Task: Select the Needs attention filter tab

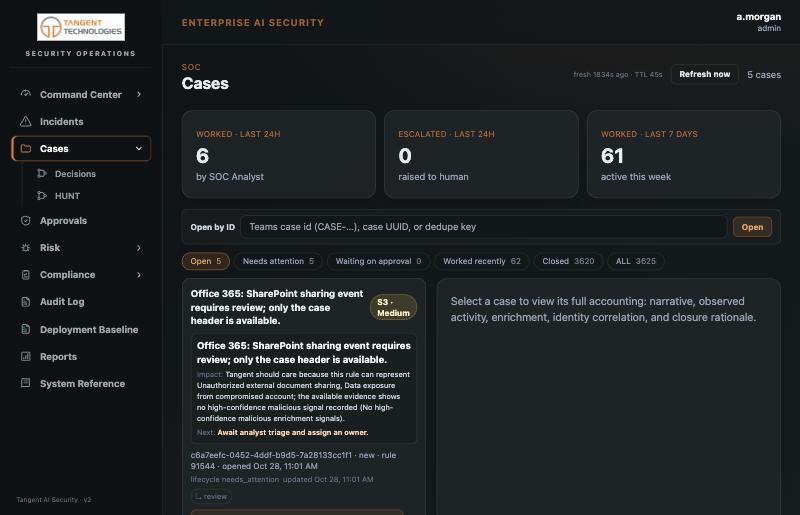Action: (278, 261)
